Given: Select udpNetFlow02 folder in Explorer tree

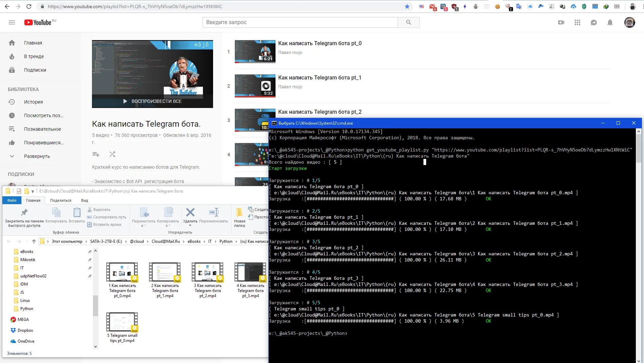Looking at the screenshot, I should tap(33, 276).
